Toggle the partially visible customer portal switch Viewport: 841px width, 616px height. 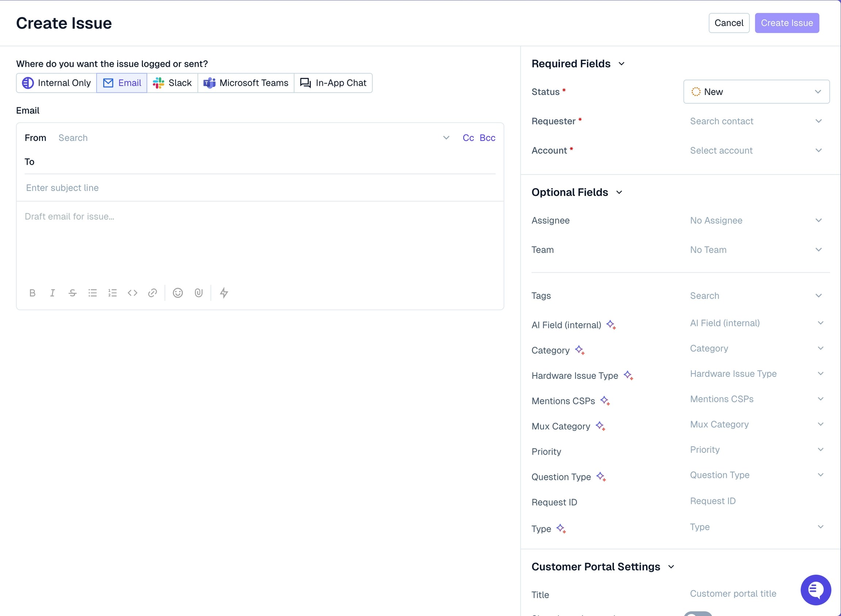(698, 614)
